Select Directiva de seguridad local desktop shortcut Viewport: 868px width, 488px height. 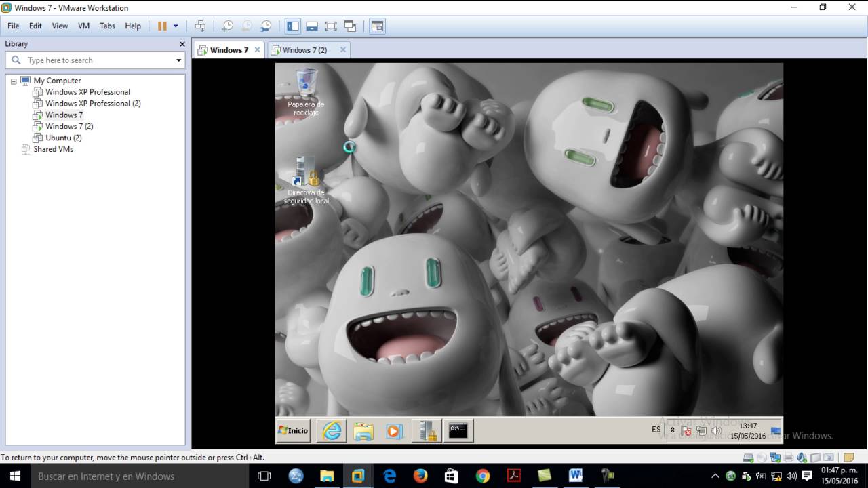click(306, 180)
